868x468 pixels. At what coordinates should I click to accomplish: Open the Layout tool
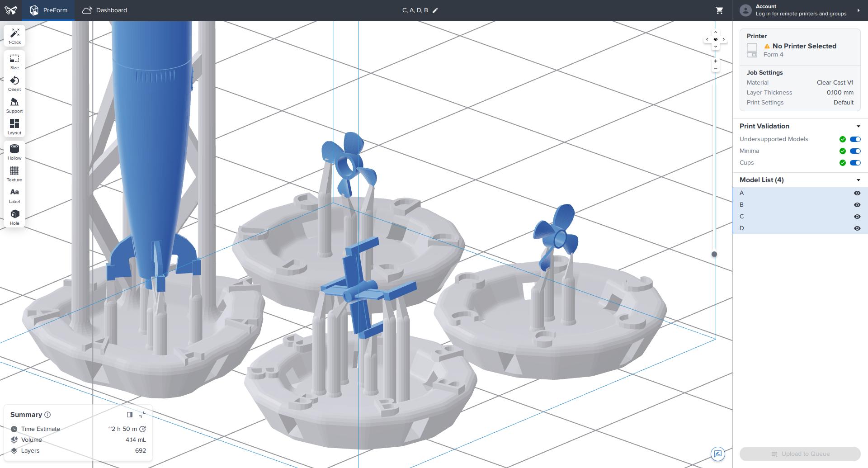tap(14, 127)
